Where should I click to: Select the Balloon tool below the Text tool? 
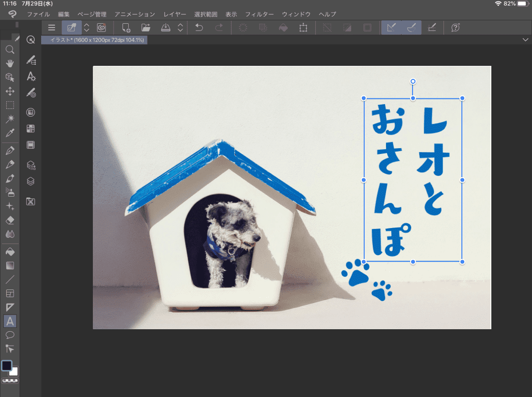10,335
